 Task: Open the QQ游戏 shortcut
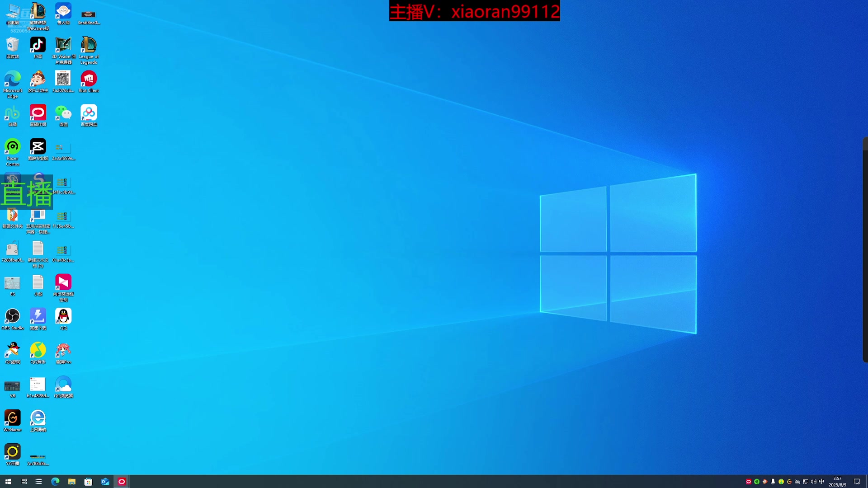(x=13, y=353)
